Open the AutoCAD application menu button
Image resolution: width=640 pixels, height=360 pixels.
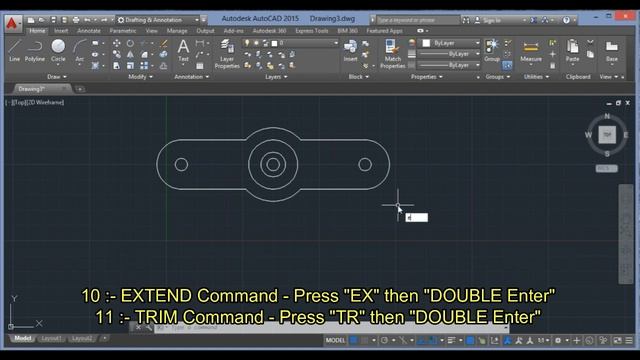pos(12,24)
